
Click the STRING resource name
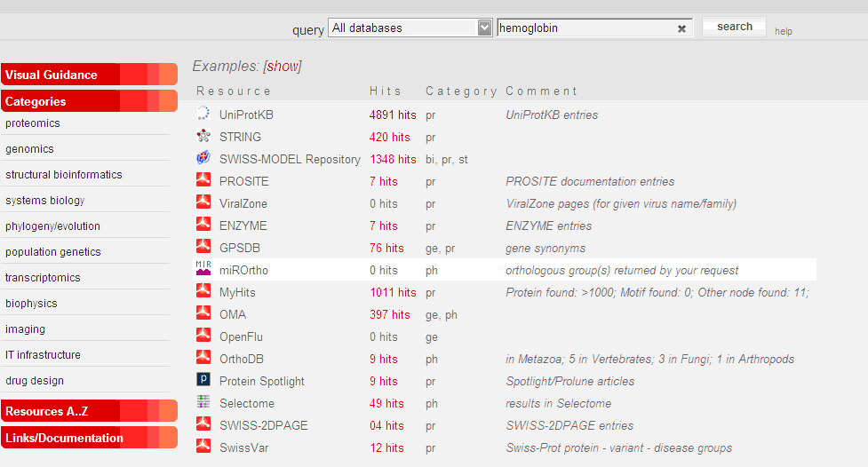click(240, 138)
